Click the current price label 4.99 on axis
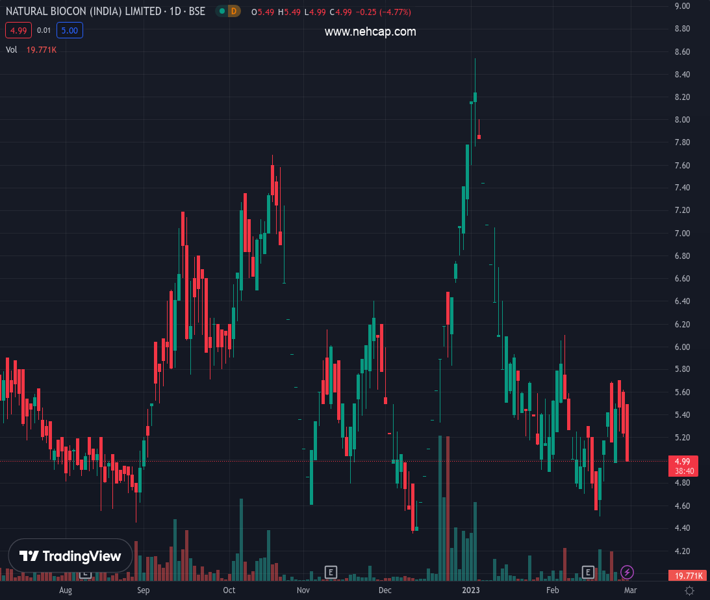 click(x=684, y=461)
